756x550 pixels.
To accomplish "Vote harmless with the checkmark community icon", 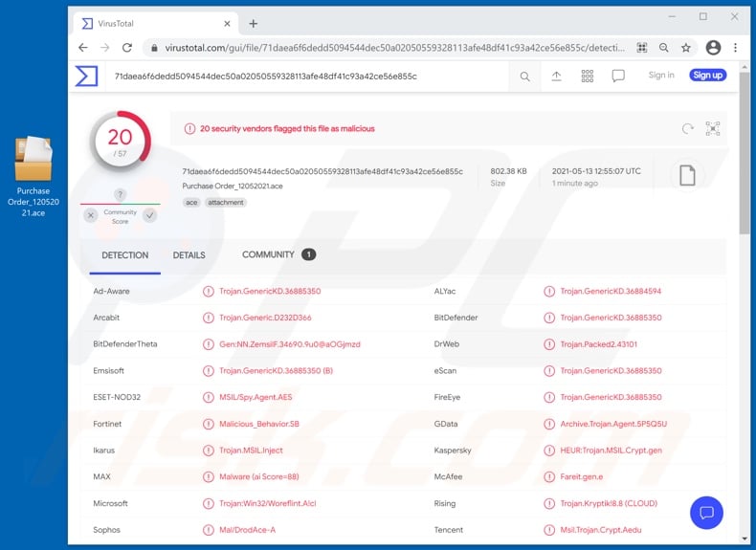I will coord(149,215).
